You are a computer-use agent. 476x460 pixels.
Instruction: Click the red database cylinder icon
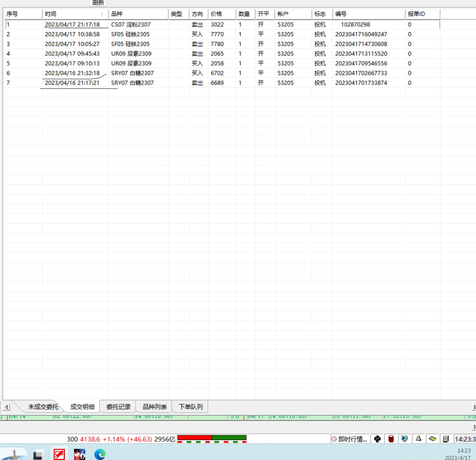click(391, 439)
